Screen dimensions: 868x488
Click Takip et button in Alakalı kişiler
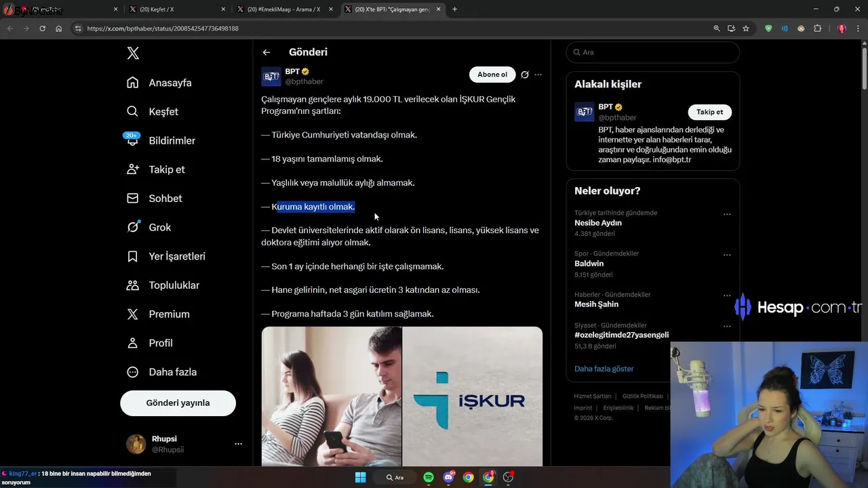pyautogui.click(x=709, y=112)
